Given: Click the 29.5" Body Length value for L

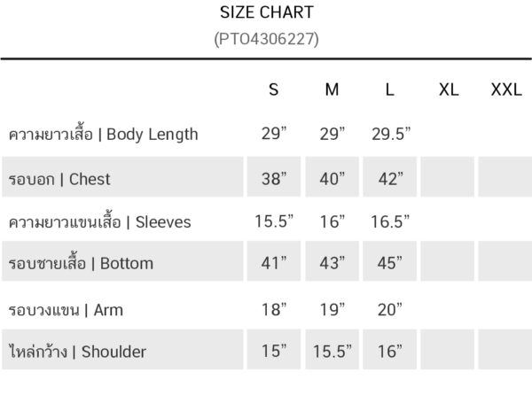Looking at the screenshot, I should [x=391, y=134].
